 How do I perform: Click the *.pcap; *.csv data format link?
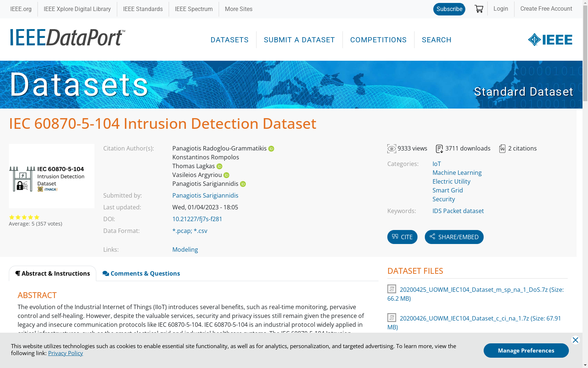pos(190,231)
